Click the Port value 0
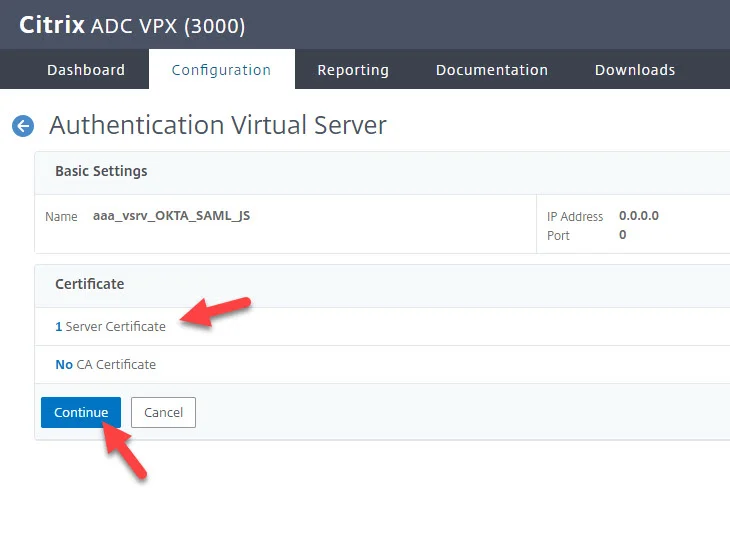 coord(622,235)
